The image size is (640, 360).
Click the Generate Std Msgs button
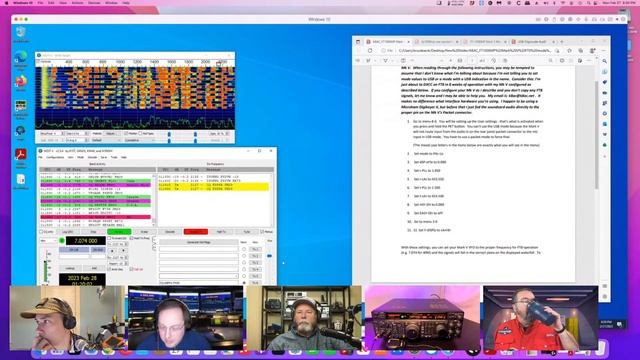click(x=199, y=242)
